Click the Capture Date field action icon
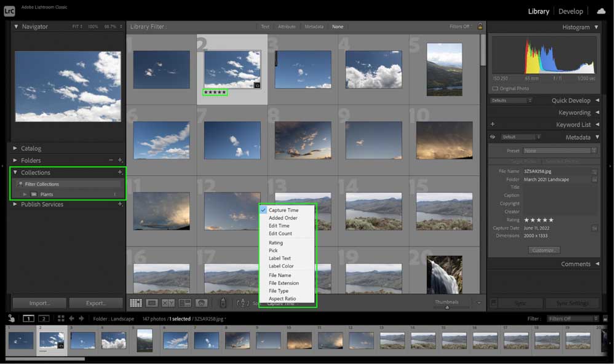615x364 pixels. click(595, 228)
